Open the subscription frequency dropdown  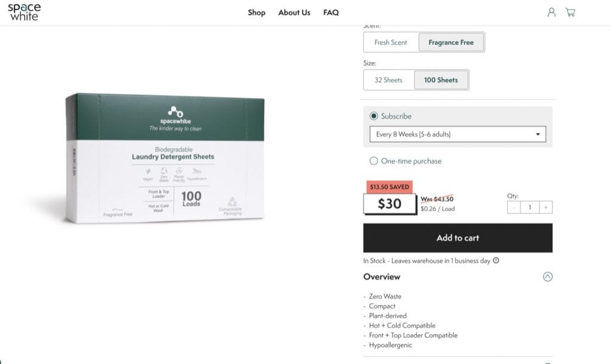pos(458,134)
